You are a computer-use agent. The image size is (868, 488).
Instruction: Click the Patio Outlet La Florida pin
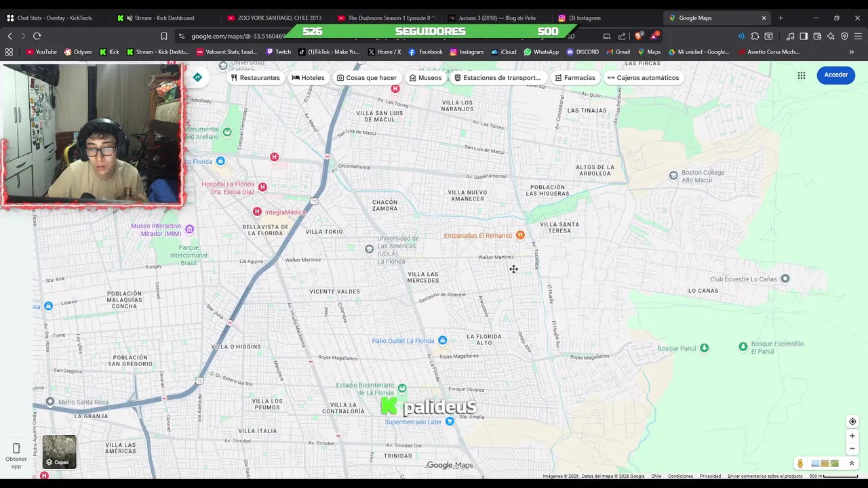(442, 340)
